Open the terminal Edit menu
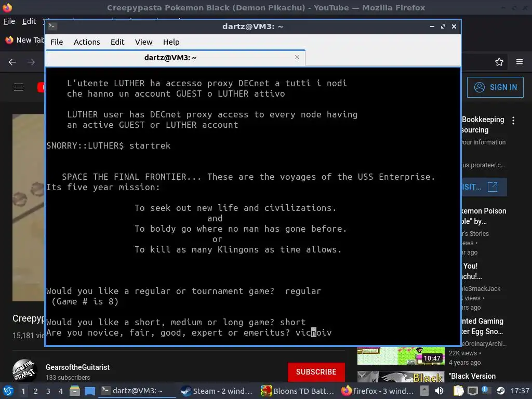532x399 pixels. click(117, 42)
